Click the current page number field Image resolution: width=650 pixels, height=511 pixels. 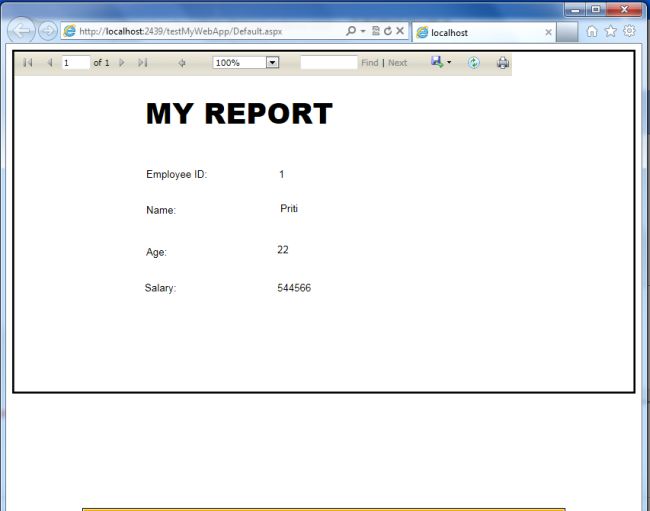coord(75,63)
